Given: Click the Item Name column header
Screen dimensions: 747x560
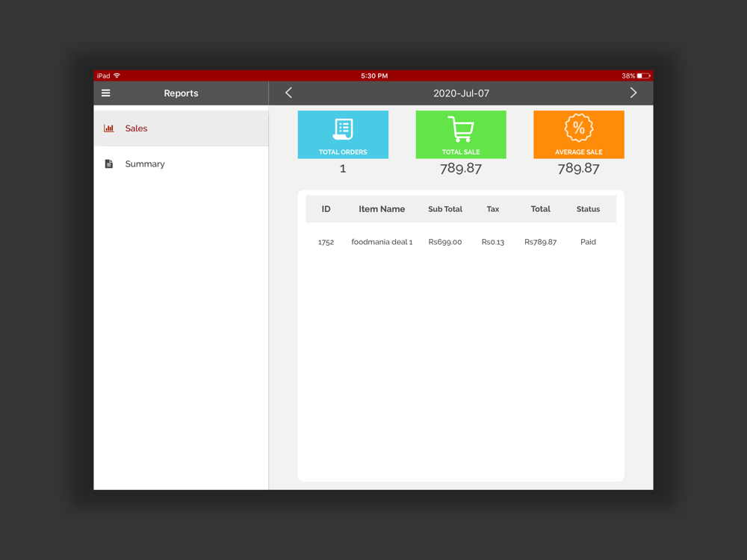Looking at the screenshot, I should [x=382, y=209].
